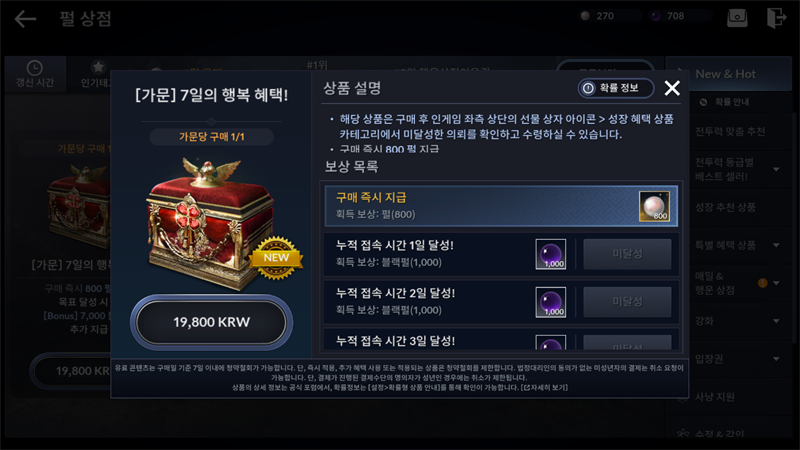The height and width of the screenshot is (450, 800).
Task: Expand the 입장권 category
Action: coord(776,359)
